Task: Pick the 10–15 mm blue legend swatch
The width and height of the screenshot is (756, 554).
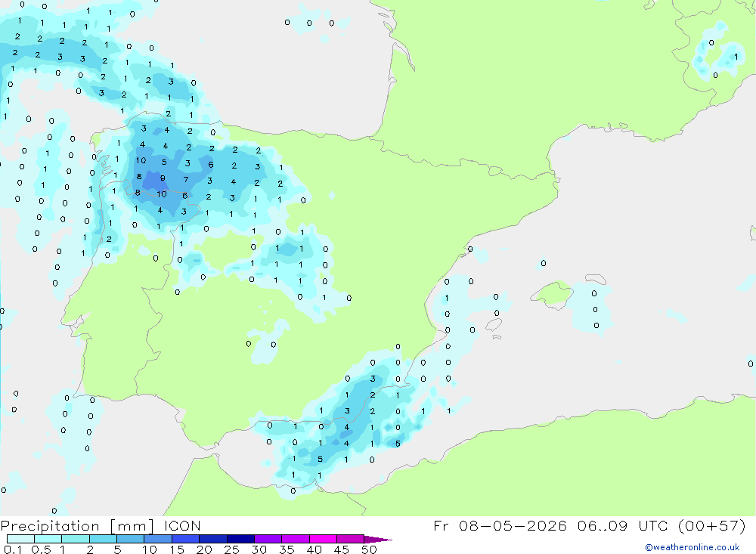Action: click(x=158, y=539)
